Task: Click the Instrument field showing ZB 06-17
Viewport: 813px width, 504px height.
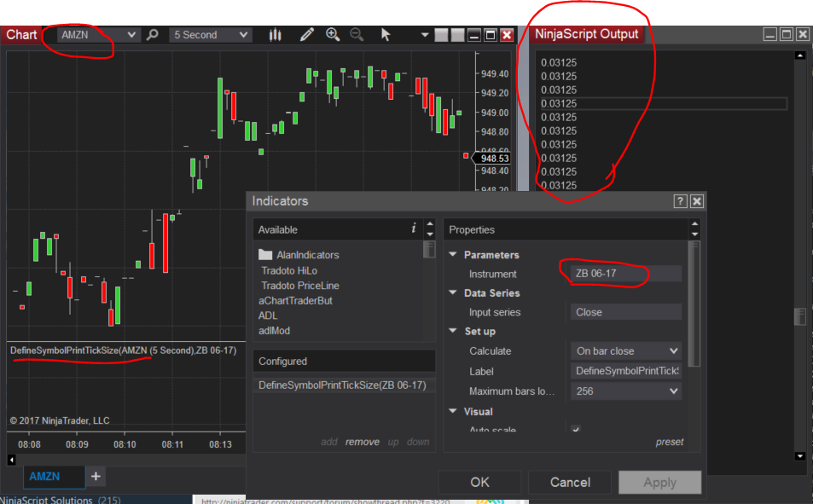Action: coord(625,273)
